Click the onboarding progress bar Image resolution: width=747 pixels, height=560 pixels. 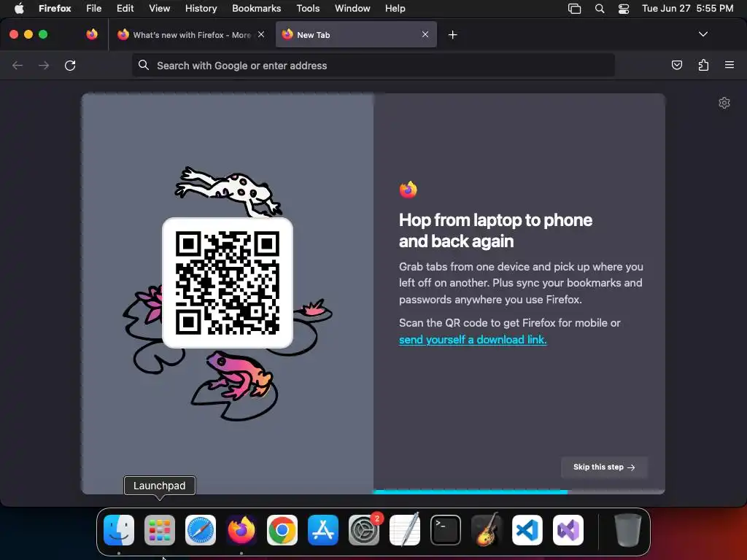coord(519,492)
